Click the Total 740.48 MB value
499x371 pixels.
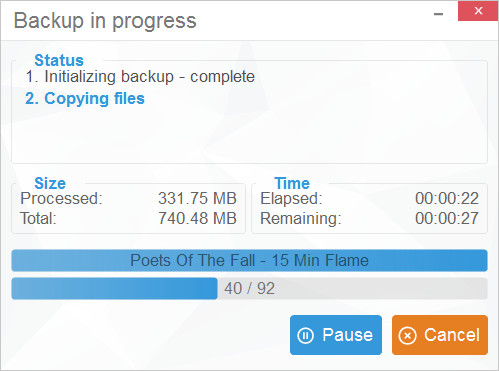tap(197, 218)
